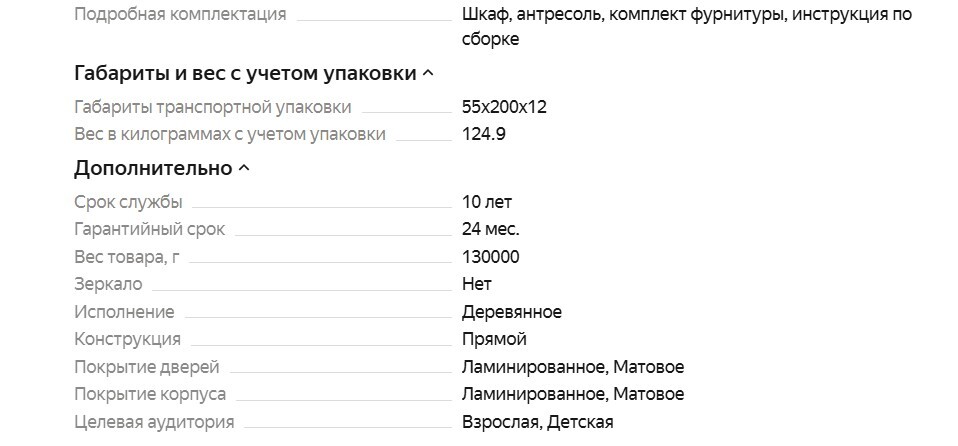
Task: Click the 130000 product weight value
Action: coord(491,257)
